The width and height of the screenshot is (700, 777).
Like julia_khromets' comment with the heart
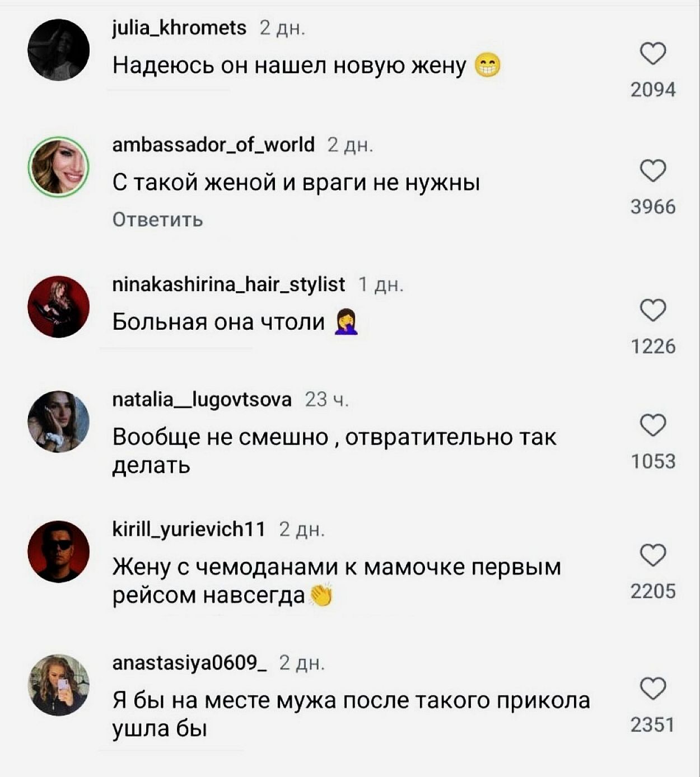pyautogui.click(x=652, y=54)
